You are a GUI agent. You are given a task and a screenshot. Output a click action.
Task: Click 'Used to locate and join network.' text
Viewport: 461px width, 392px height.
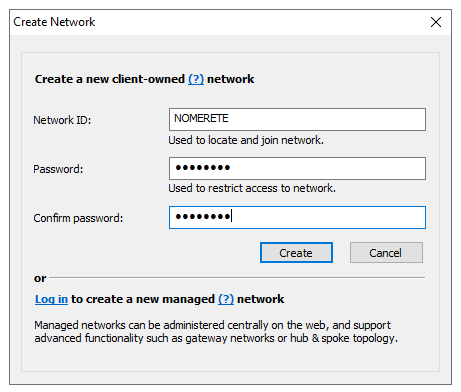click(x=246, y=140)
